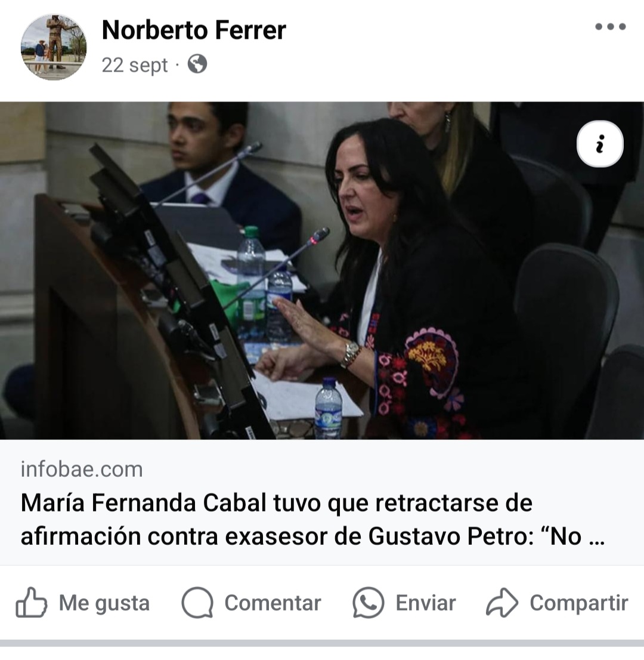Screen dimensions: 644x660
Task: Open the María Fernanda Cabal article headline
Action: [x=312, y=519]
